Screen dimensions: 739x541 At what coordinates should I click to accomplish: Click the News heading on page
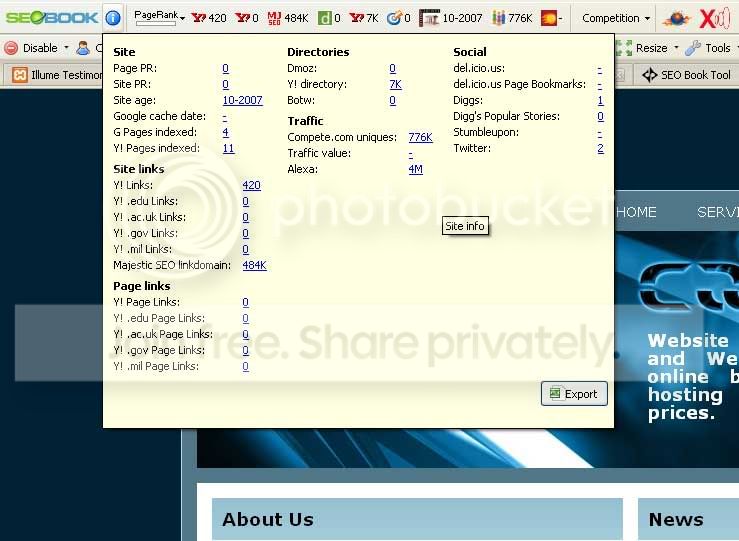click(676, 519)
